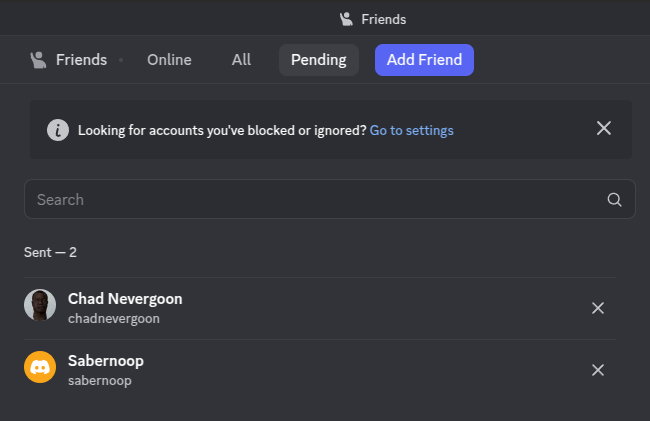Click the Friends label next to Online tab
This screenshot has width=650, height=421.
click(x=81, y=60)
